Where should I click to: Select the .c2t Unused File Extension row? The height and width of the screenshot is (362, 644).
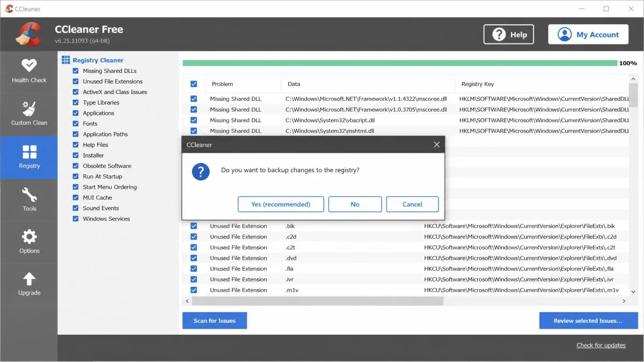tap(406, 247)
